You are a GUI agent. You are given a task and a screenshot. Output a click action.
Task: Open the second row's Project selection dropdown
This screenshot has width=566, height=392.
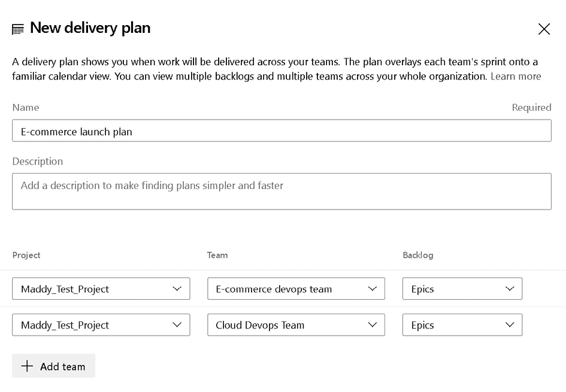pos(101,325)
